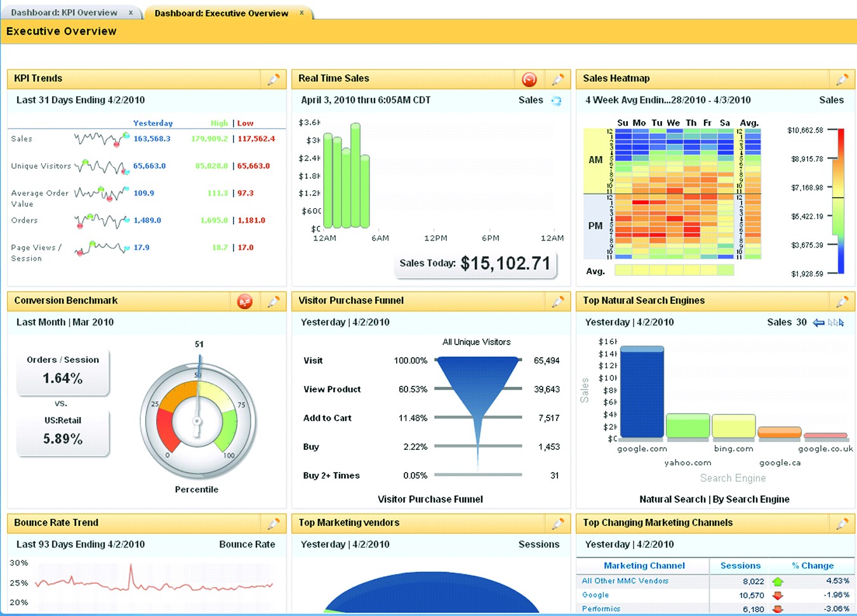Click the Orders / Session 1.64% box
Viewport: 857px width, 616px height.
pos(63,372)
